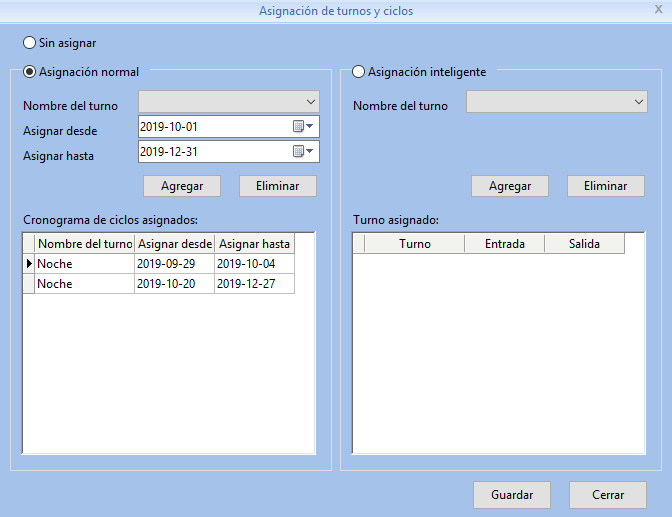The image size is (672, 517).
Task: Open calendar picker for 'Asignar hasta' date
Action: [x=303, y=151]
